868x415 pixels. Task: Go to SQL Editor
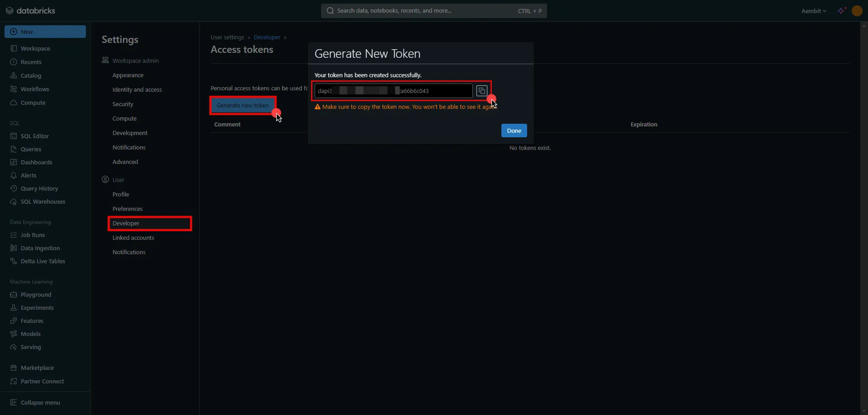[x=34, y=136]
